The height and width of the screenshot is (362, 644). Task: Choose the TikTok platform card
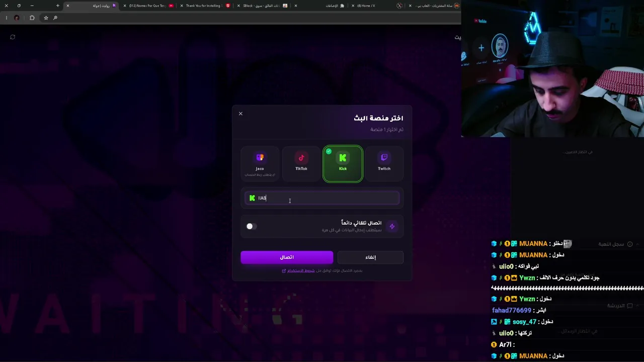pyautogui.click(x=301, y=163)
